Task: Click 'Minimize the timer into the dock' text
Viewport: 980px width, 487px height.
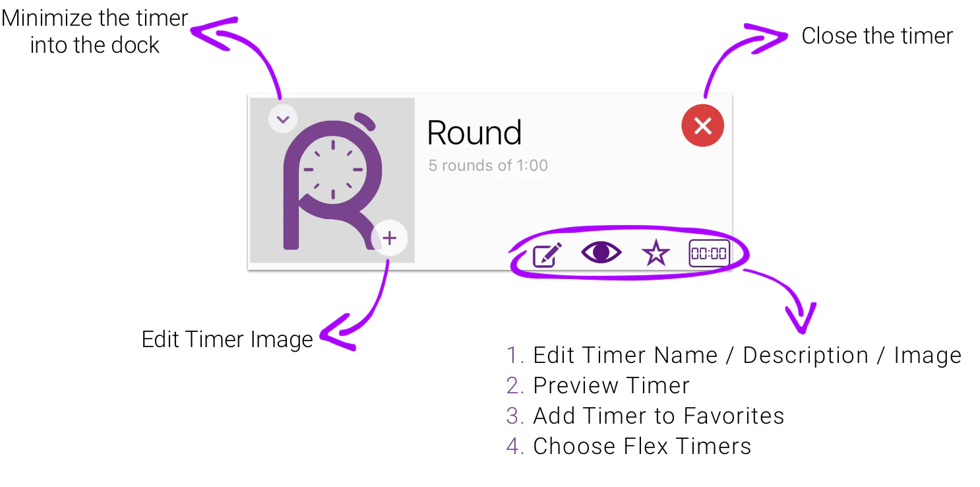Action: 95,31
